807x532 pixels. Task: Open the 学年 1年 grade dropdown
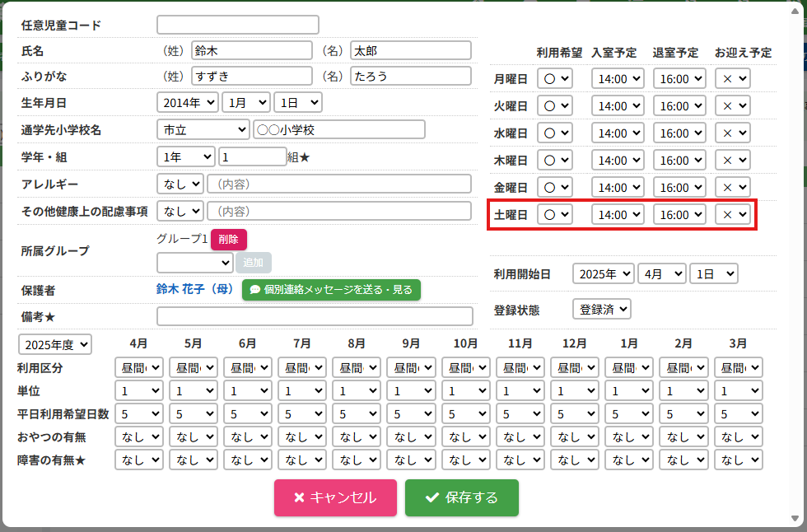(185, 156)
